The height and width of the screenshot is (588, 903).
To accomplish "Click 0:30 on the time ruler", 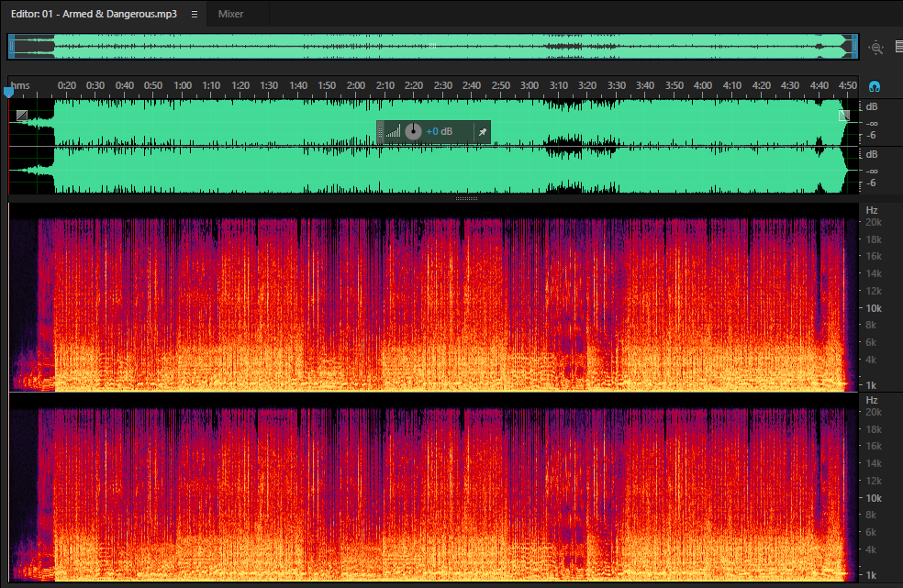I will (95, 86).
